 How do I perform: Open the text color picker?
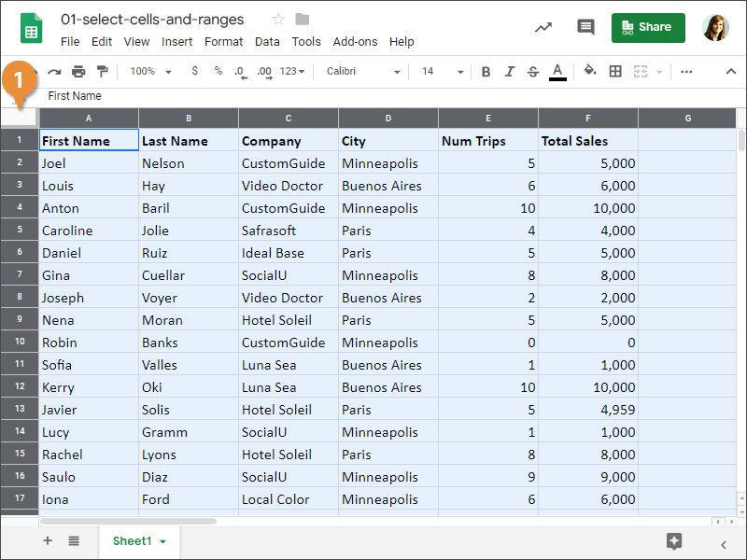(x=557, y=71)
